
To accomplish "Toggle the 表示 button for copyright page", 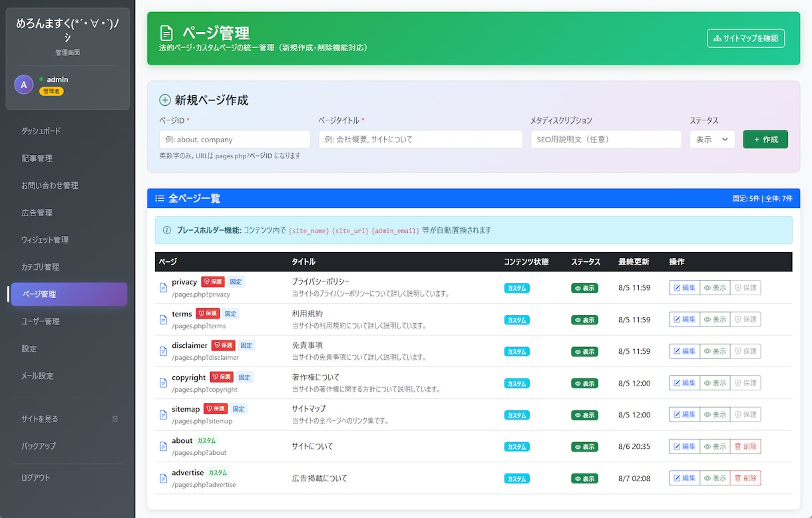I will pyautogui.click(x=715, y=383).
